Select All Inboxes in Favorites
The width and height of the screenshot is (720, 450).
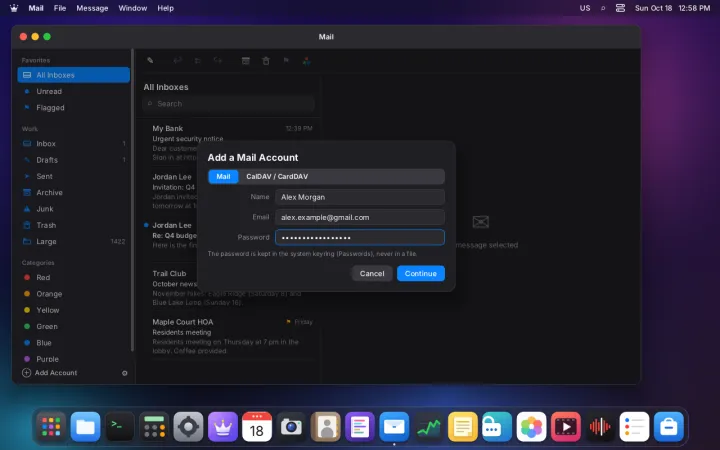73,75
